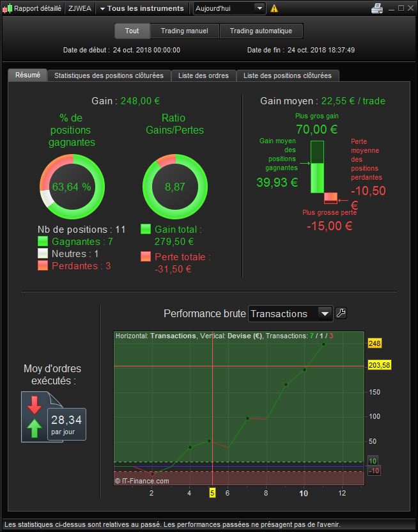Click the yellow warning triangle icon
Viewport: 418px width, 532px height.
pos(274,8)
